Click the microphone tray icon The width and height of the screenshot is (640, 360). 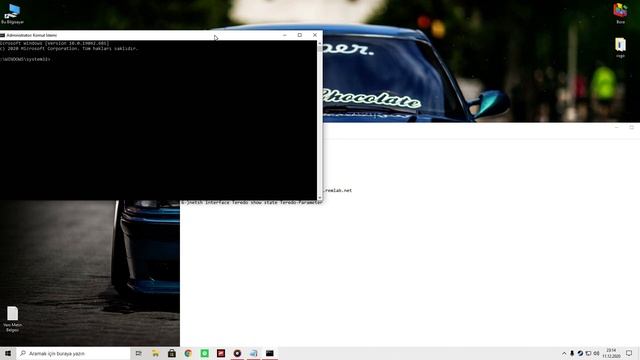[x=572, y=353]
